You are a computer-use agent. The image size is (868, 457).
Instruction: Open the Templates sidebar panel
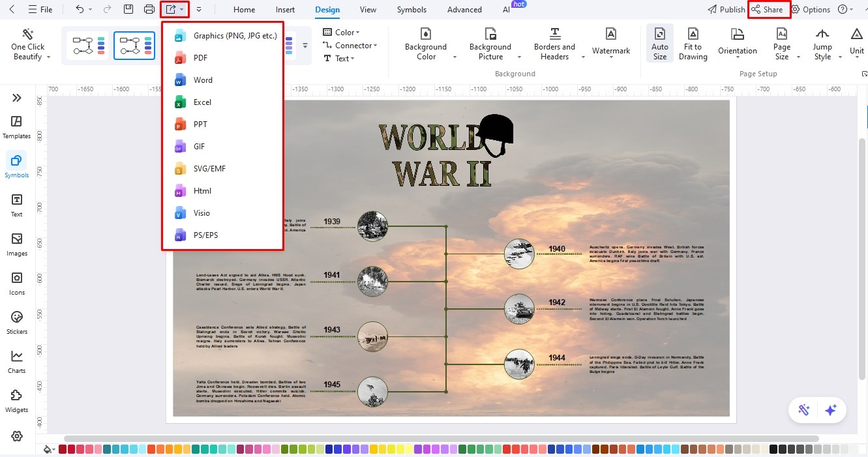click(x=17, y=126)
